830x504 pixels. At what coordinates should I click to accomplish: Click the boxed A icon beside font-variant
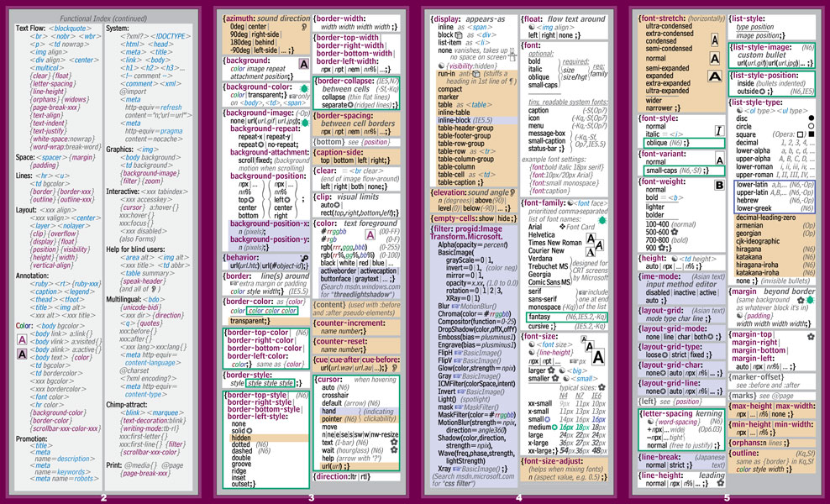tap(719, 159)
